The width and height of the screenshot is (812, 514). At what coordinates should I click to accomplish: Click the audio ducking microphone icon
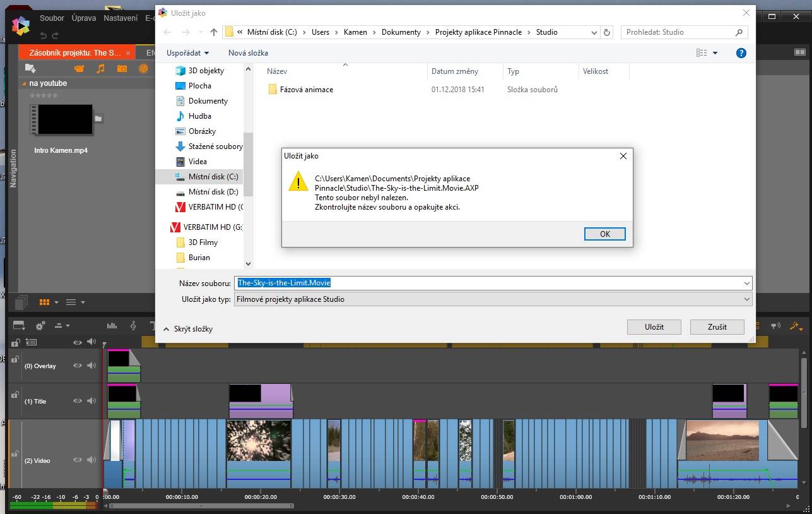774,326
